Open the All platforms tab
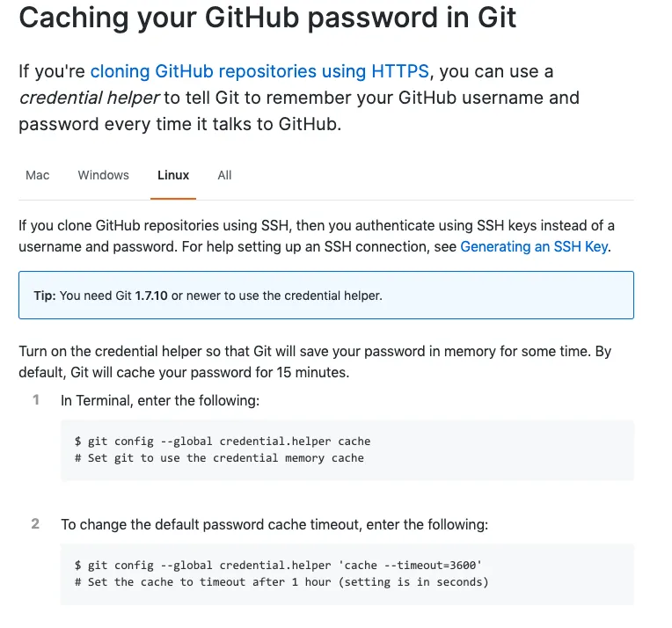The width and height of the screenshot is (672, 628). [x=224, y=175]
